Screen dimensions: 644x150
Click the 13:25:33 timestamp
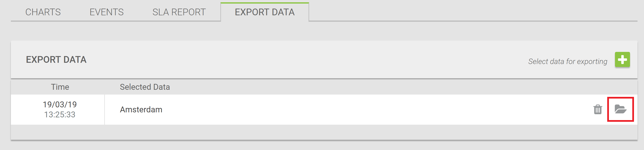(x=60, y=114)
